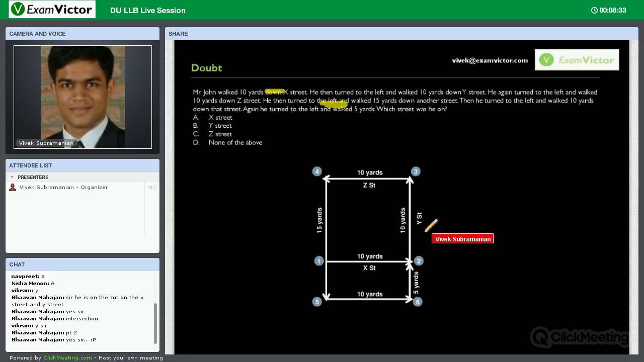Collapse the PRESENTERS group arrow
This screenshot has width=644, height=362.
12,177
